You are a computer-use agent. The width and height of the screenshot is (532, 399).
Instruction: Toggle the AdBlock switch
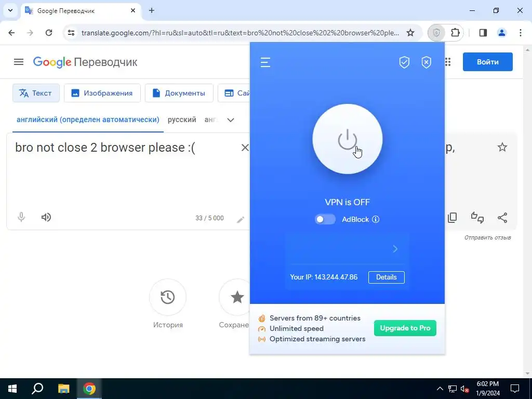(x=325, y=219)
